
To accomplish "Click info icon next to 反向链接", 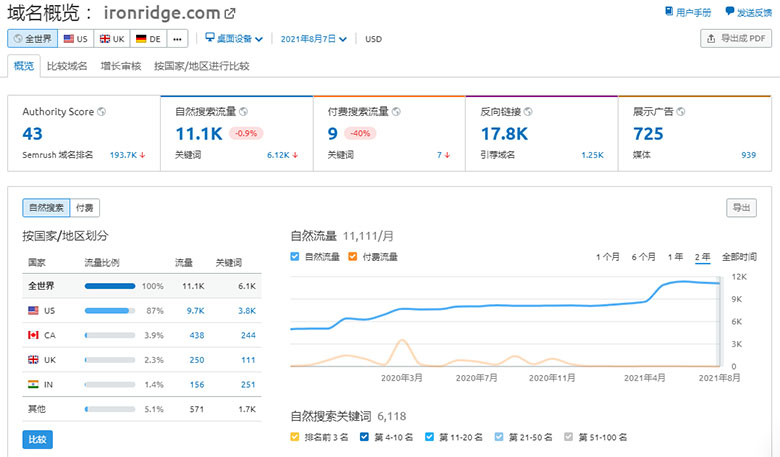I will pyautogui.click(x=528, y=111).
